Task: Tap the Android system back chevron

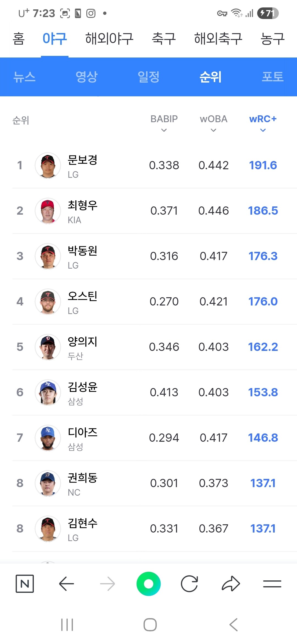Action: coord(233,625)
